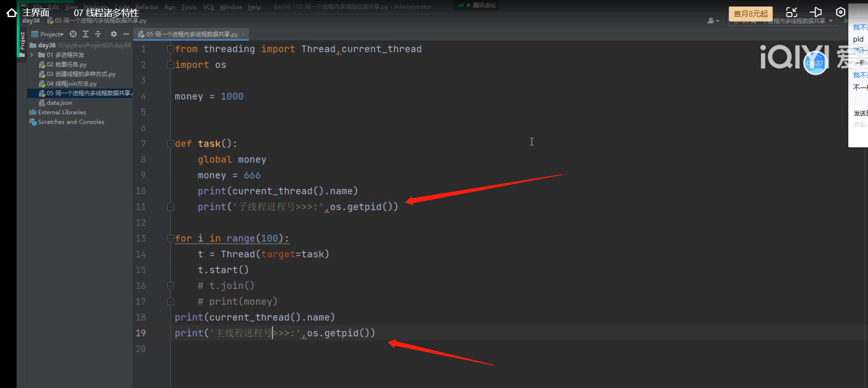Expand the 01 多进程并发 folder
The width and height of the screenshot is (868, 388).
pyautogui.click(x=32, y=55)
